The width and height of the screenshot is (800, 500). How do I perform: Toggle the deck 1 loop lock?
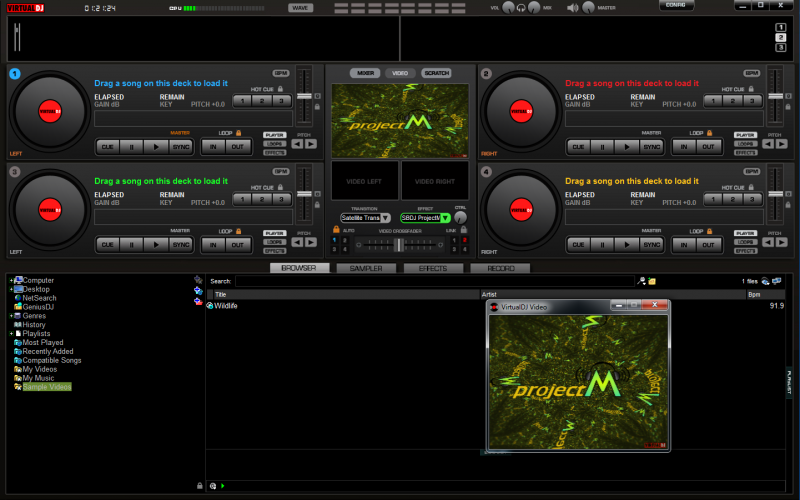(x=238, y=133)
